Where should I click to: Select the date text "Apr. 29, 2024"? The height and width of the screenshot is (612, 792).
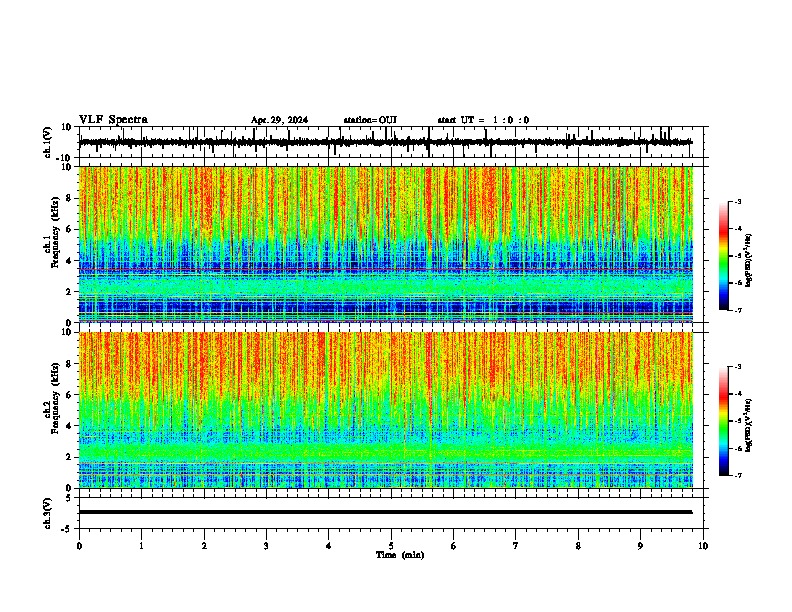point(279,120)
